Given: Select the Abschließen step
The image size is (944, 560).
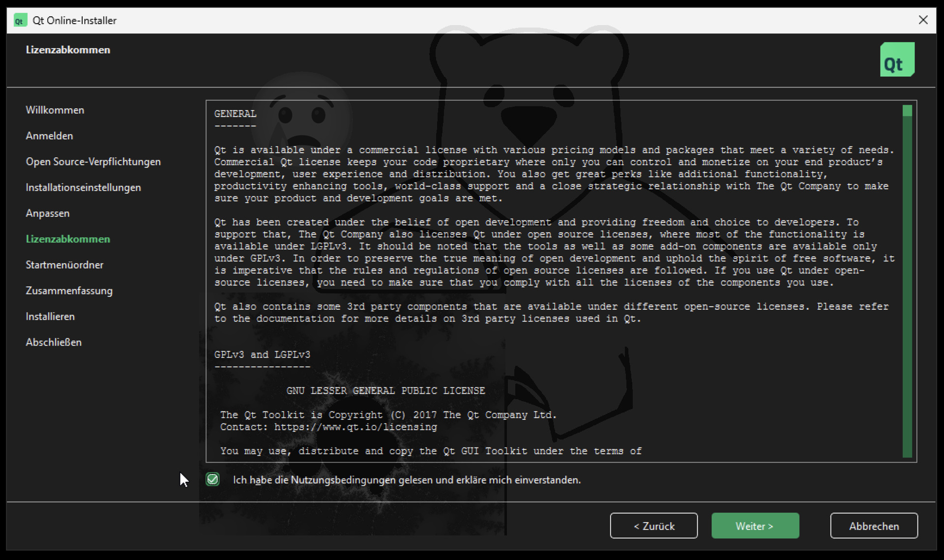Looking at the screenshot, I should point(54,342).
